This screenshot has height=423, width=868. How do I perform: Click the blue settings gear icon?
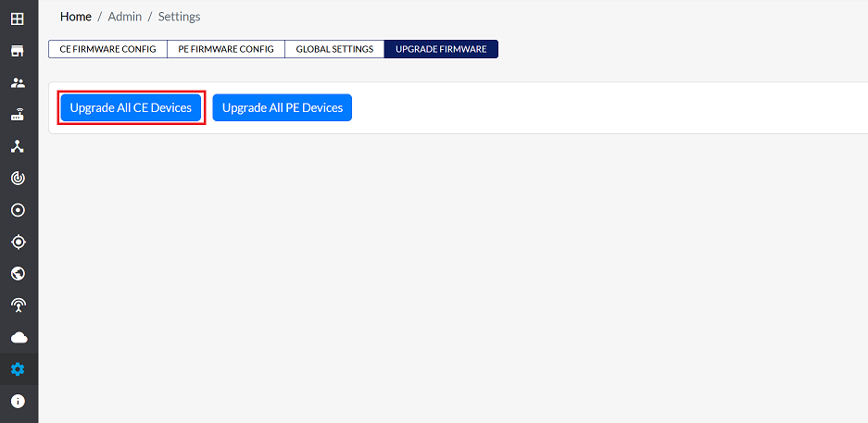pyautogui.click(x=18, y=368)
